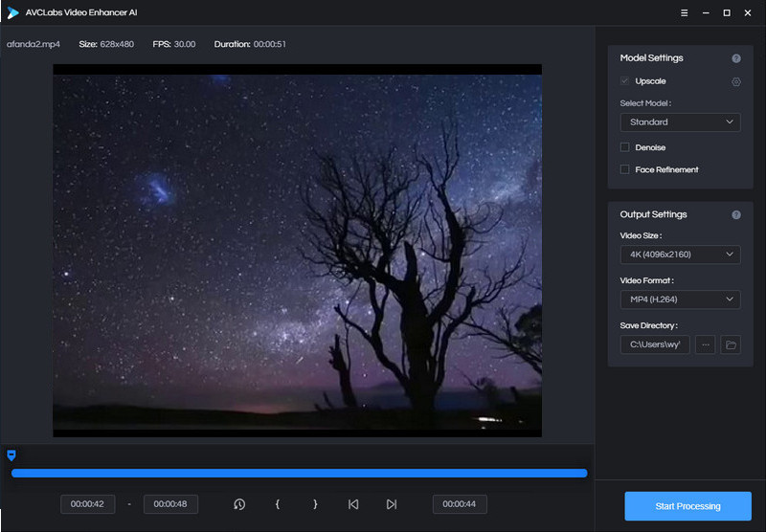Maximize the AVCLabs window
Viewport: 766px width, 532px height.
coord(727,13)
